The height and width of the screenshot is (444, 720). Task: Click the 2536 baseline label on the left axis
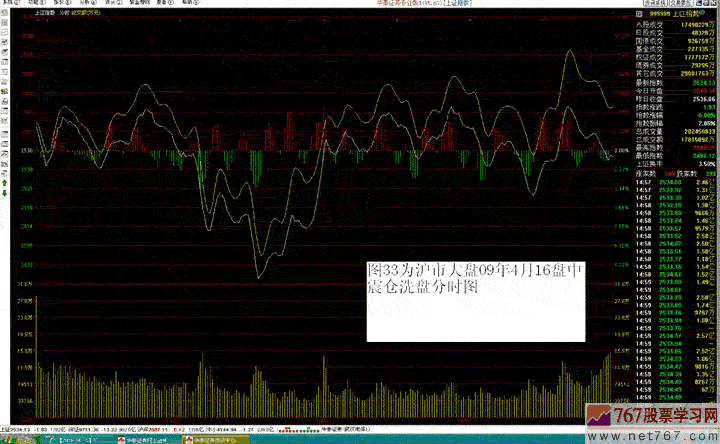[27, 151]
